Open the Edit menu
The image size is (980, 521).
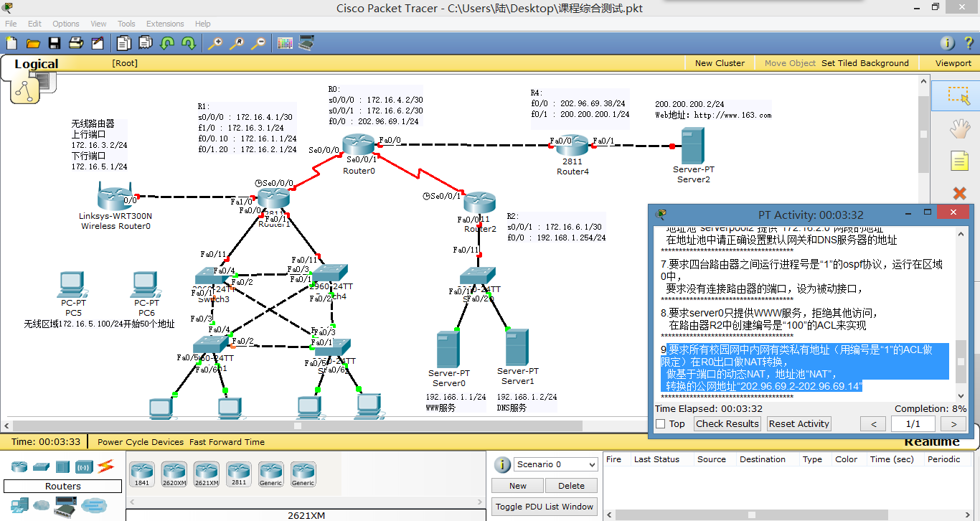tap(34, 24)
